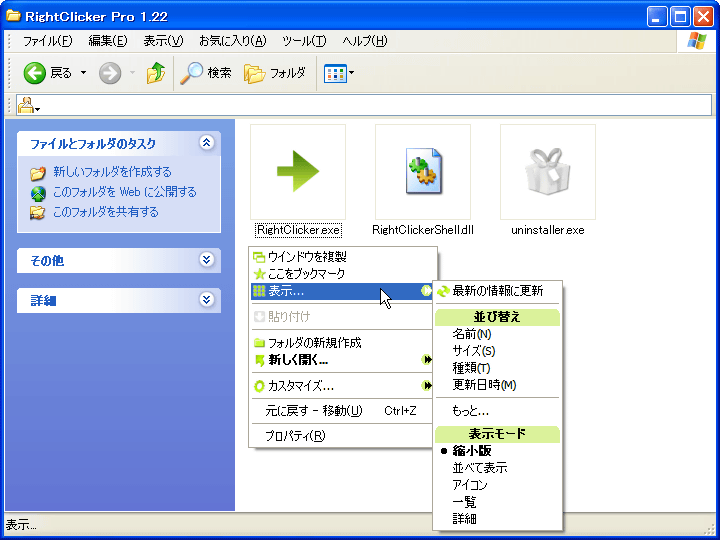Expand the その他 panel chevron

(207, 260)
